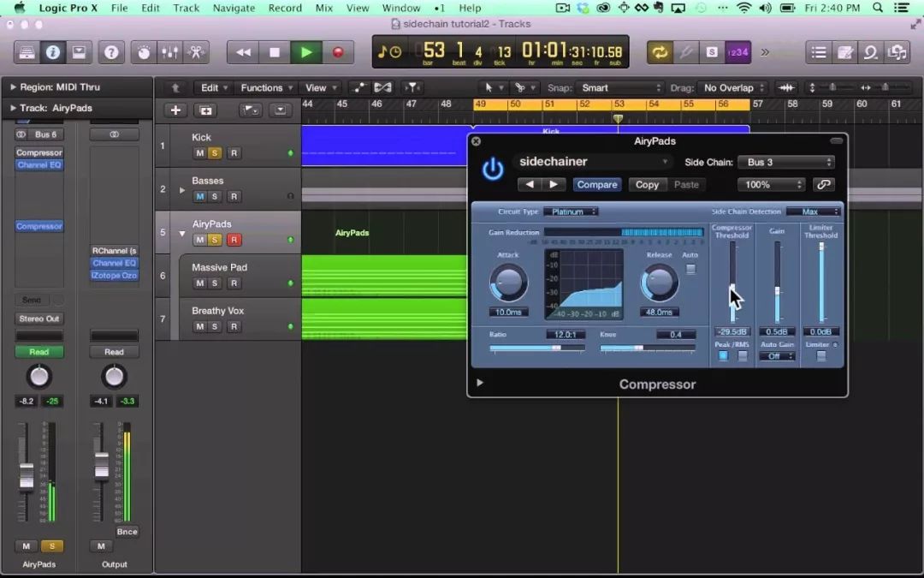This screenshot has height=578, width=924.
Task: Open the Media Browser button
Action: tap(897, 52)
